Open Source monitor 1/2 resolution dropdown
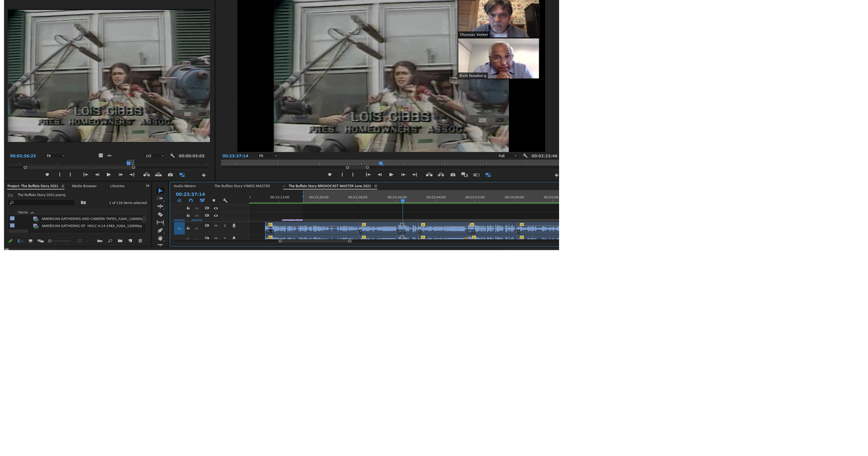The image size is (868, 456). 155,156
